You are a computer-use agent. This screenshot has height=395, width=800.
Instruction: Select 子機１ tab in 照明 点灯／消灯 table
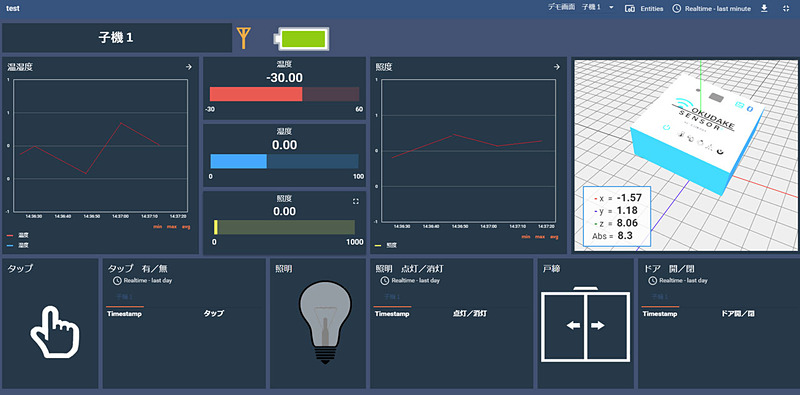pos(392,298)
